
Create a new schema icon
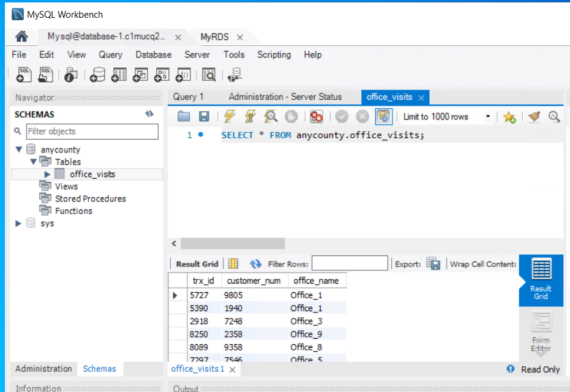point(97,75)
